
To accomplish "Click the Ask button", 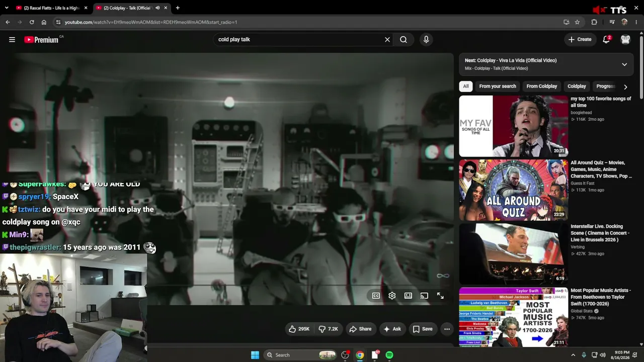I will tap(392, 329).
